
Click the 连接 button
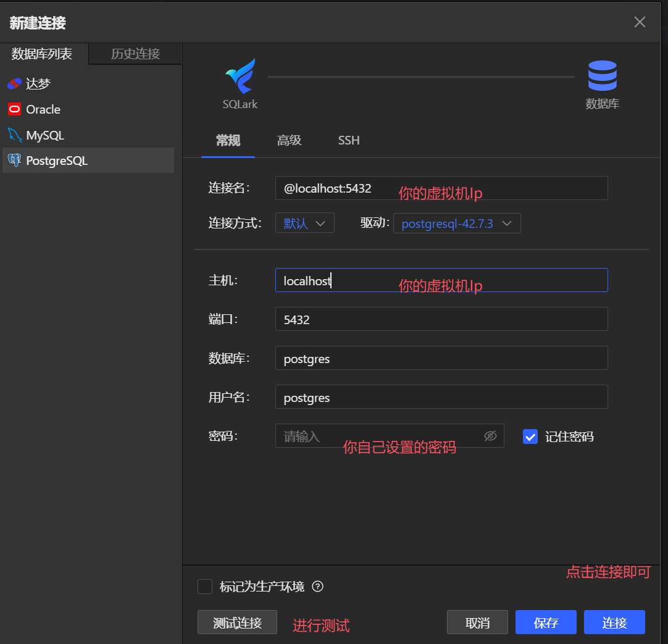[x=614, y=622]
